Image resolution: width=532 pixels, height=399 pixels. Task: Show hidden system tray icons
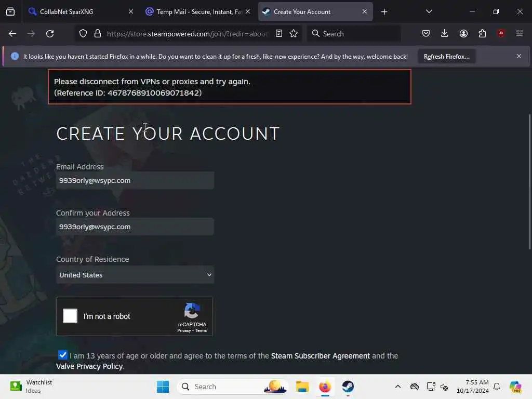click(398, 387)
